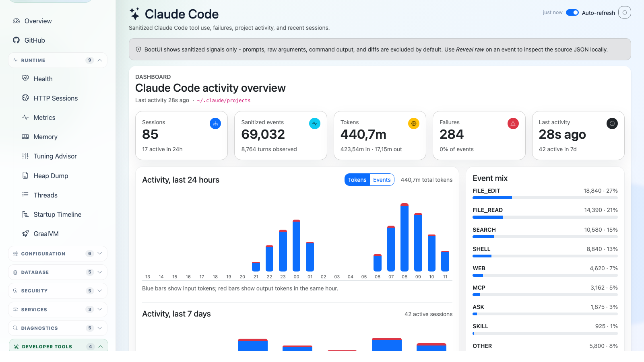
Task: Click the '423,54m in · 17,15m out' text
Action: pyautogui.click(x=371, y=149)
